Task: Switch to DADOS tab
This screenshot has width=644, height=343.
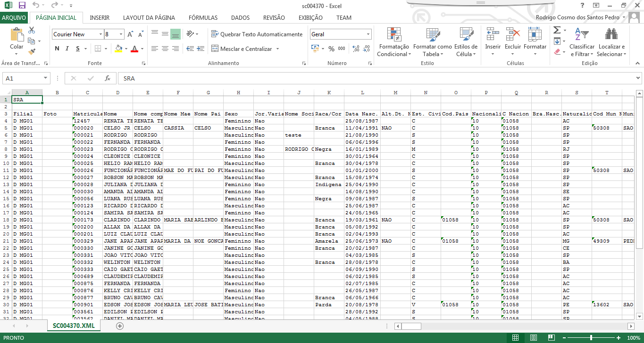Action: [x=240, y=17]
